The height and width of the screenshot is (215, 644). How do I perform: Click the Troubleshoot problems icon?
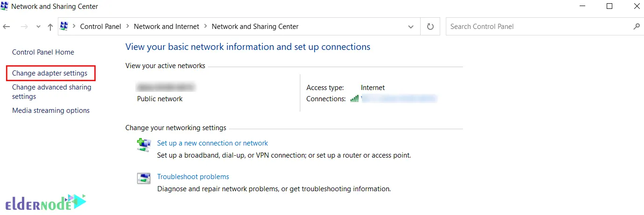point(144,178)
